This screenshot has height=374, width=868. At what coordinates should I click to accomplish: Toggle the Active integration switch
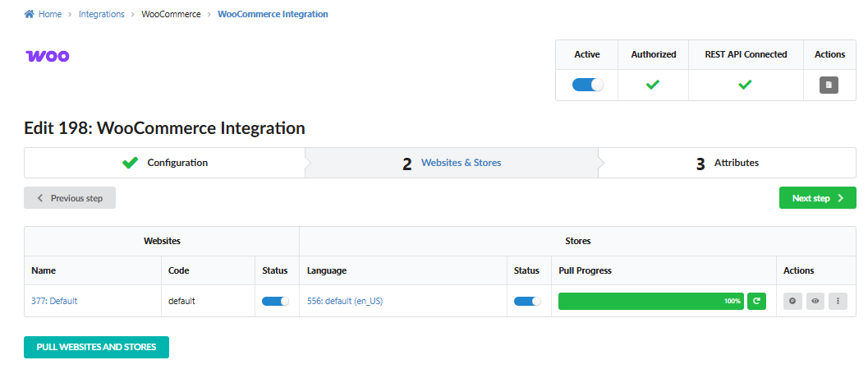587,85
